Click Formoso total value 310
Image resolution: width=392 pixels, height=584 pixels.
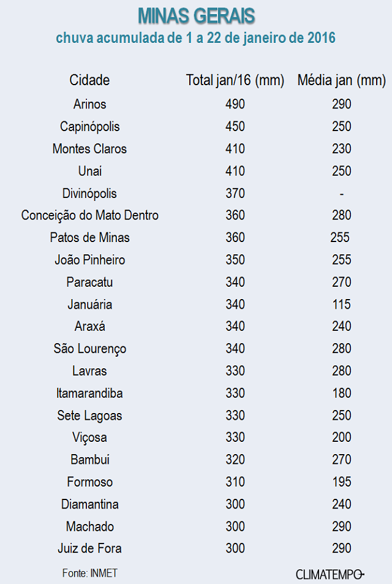coord(235,482)
